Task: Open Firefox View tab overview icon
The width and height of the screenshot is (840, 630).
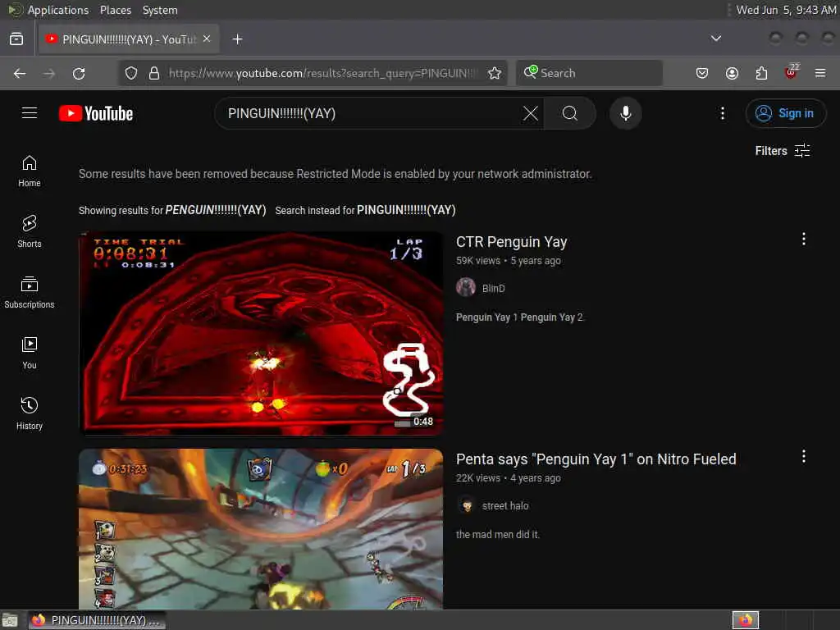Action: pos(16,39)
